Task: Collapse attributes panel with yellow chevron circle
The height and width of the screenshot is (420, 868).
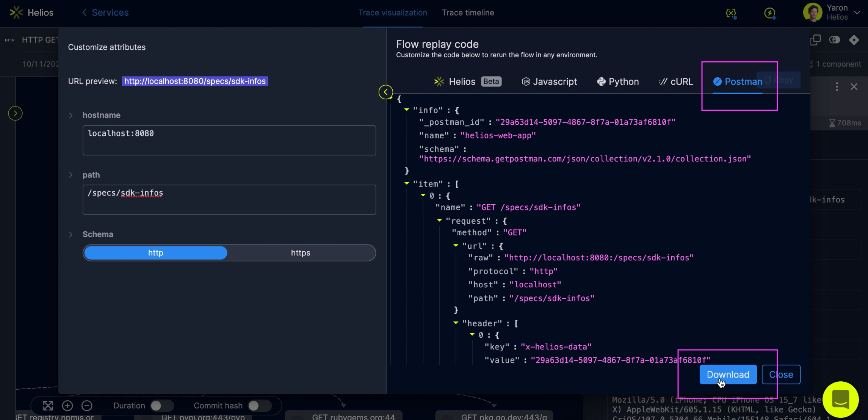Action: click(x=385, y=92)
